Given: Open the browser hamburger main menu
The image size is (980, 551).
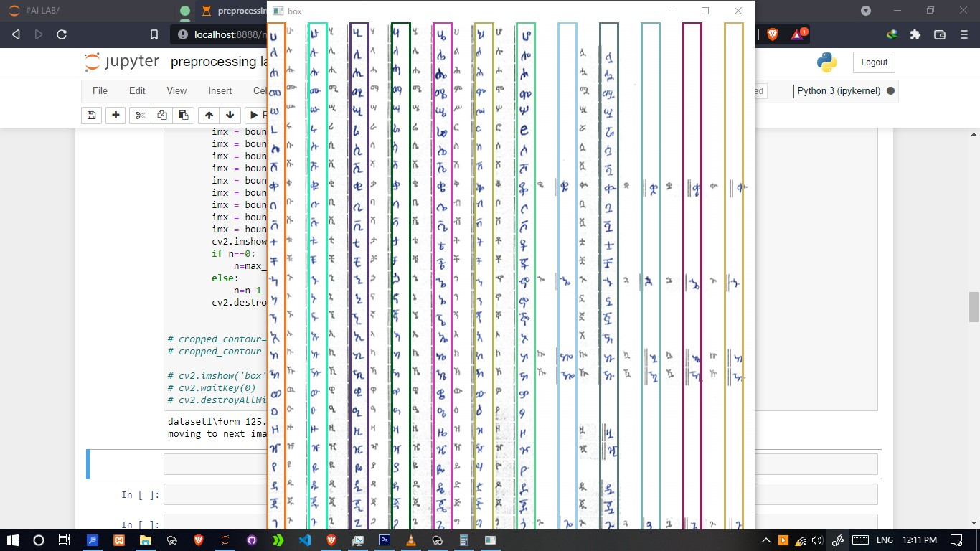Looking at the screenshot, I should coord(963,34).
